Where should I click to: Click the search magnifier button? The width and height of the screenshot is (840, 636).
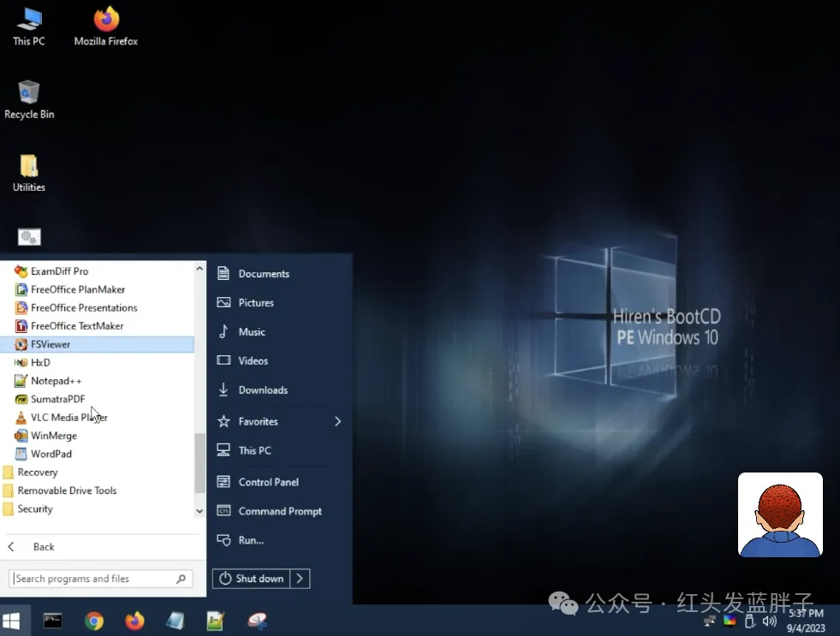[181, 579]
